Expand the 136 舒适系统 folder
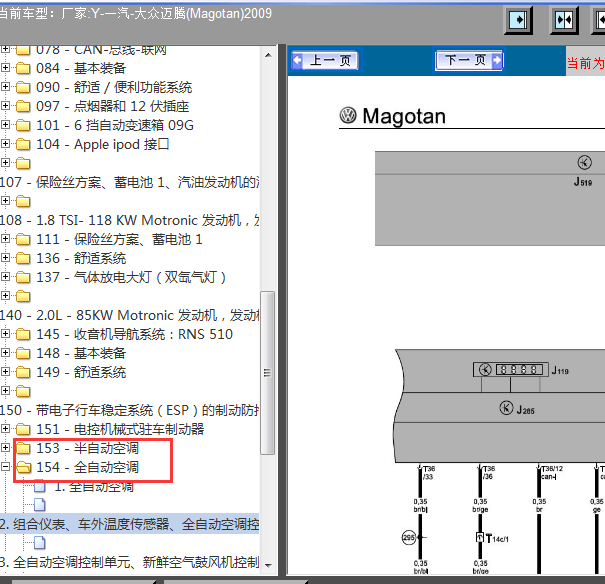Viewport: 605px width, 584px height. pyautogui.click(x=5, y=258)
